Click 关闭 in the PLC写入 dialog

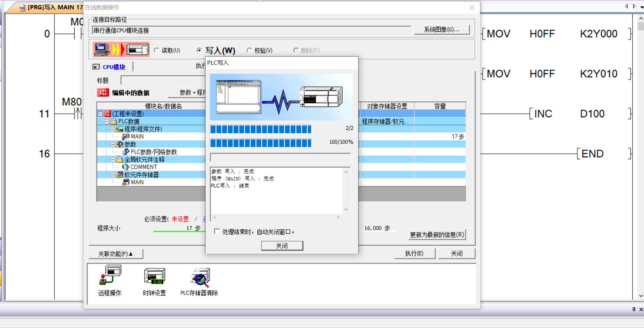(282, 246)
